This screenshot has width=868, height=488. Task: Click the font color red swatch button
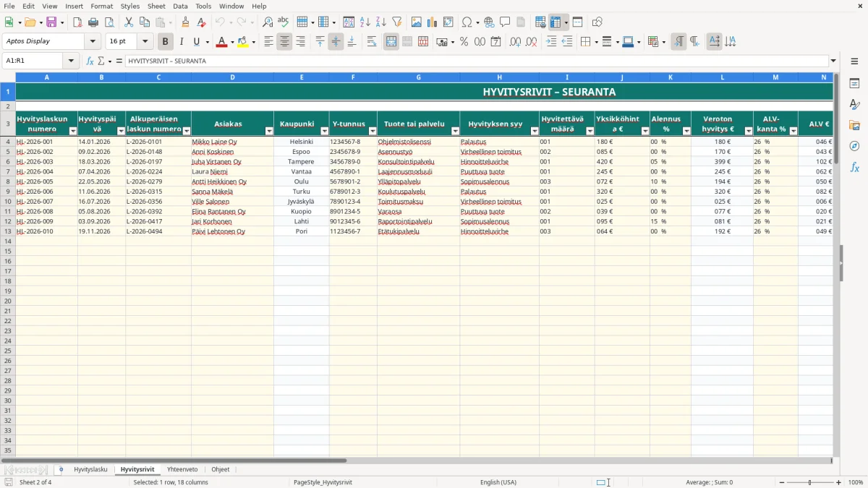tap(221, 42)
